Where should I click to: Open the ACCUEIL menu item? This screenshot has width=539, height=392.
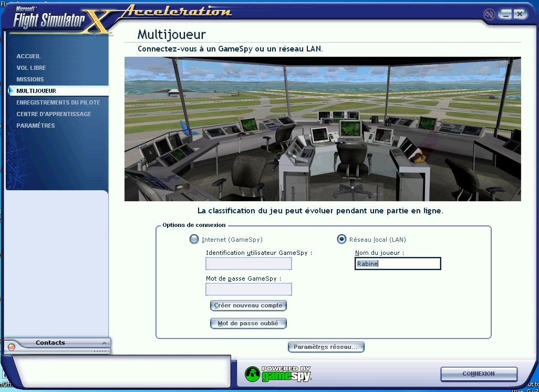tap(28, 56)
